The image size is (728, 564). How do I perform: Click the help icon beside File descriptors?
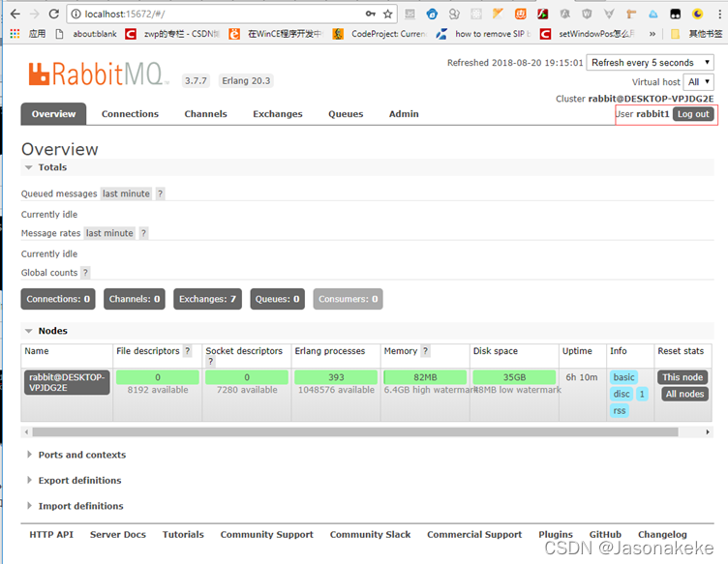coord(188,351)
